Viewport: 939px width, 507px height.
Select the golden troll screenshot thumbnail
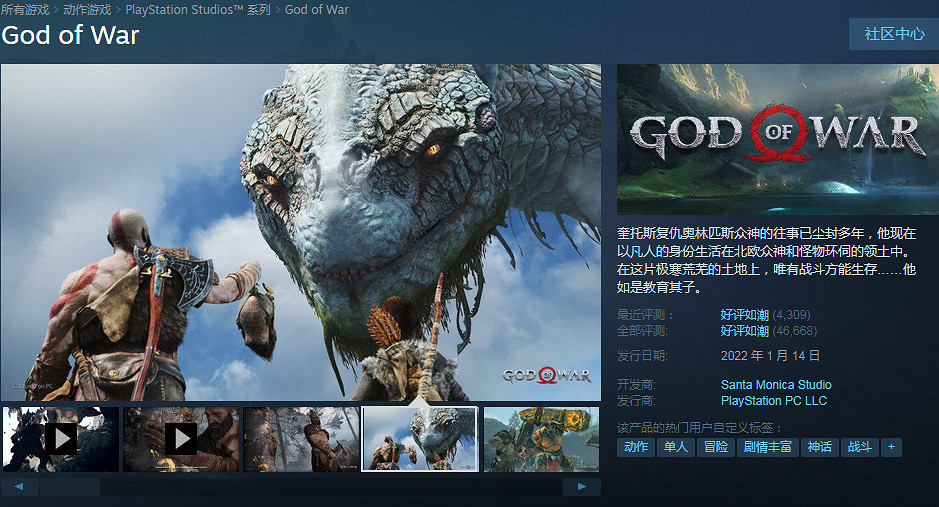(x=541, y=439)
